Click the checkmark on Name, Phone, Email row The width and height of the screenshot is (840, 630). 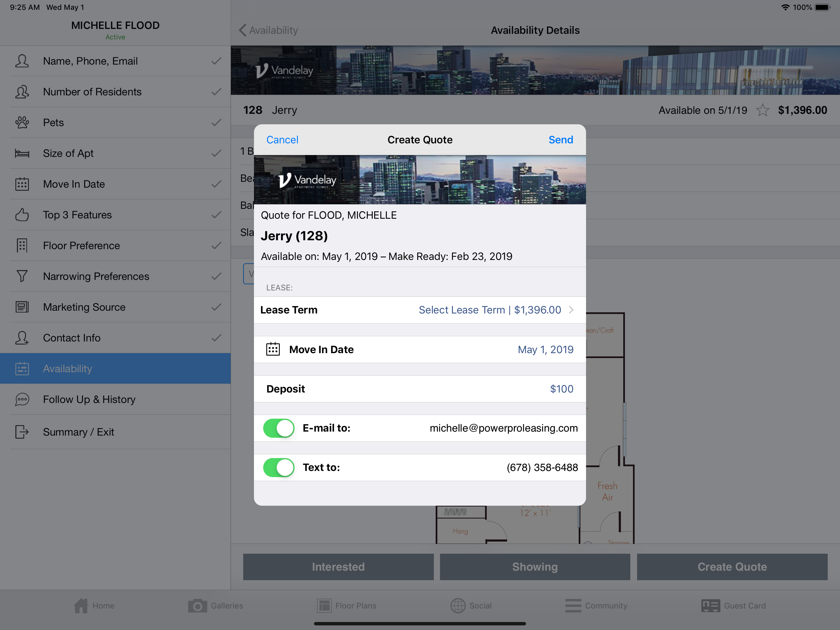click(216, 61)
